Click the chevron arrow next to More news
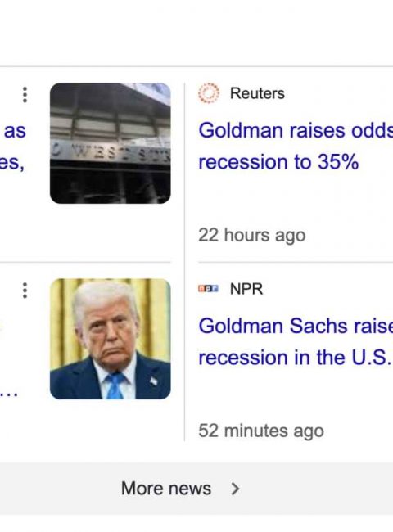This screenshot has height=532, width=393. tap(235, 489)
